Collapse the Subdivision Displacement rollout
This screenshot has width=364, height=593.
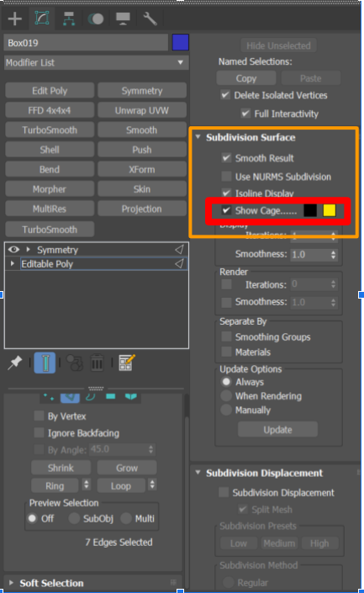tap(198, 473)
